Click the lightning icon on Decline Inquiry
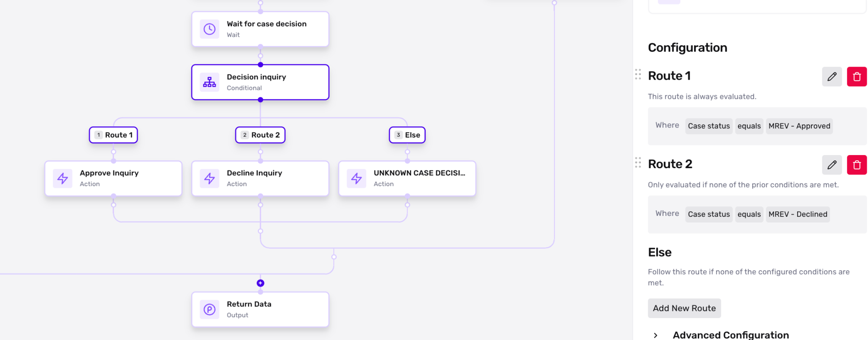This screenshot has height=340, width=868. coord(210,178)
